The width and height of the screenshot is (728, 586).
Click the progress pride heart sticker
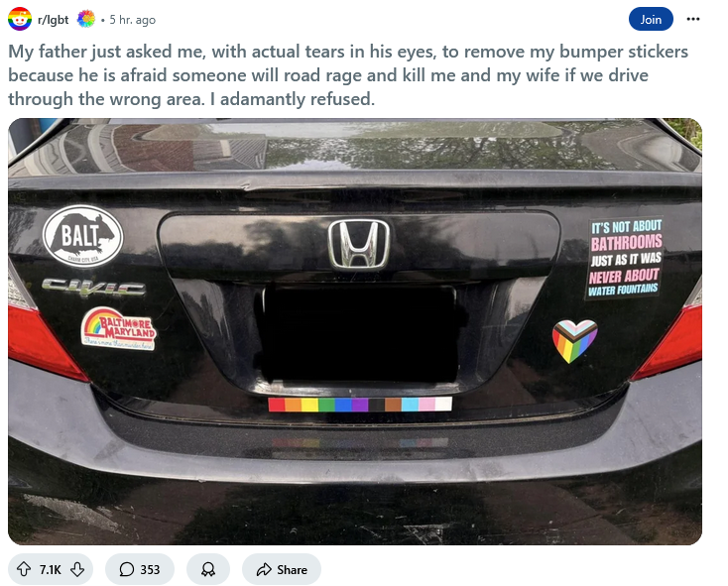(x=575, y=341)
